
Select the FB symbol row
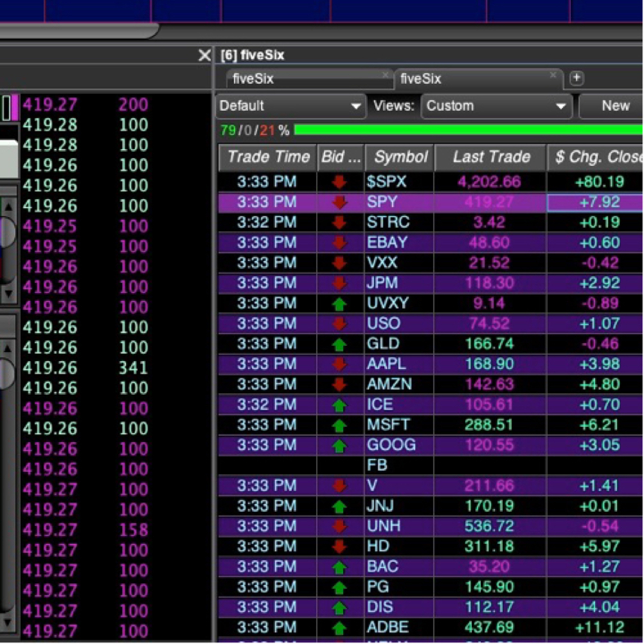pyautogui.click(x=377, y=465)
